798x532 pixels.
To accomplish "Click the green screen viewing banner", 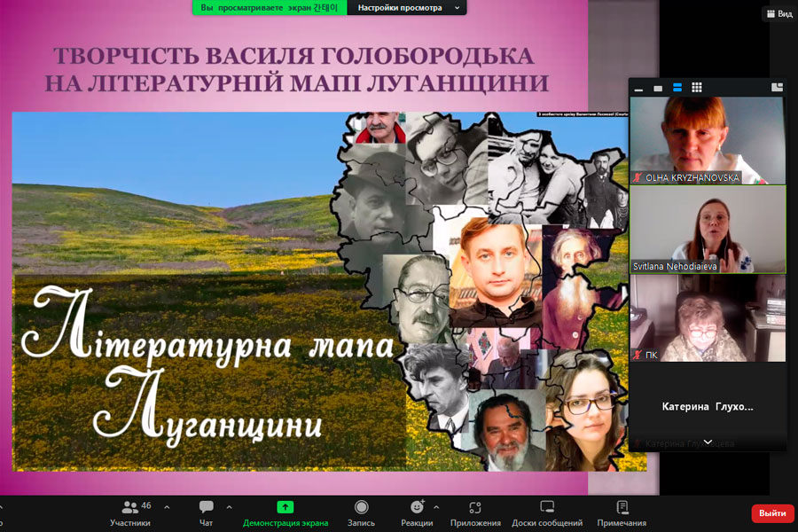I will [x=270, y=8].
